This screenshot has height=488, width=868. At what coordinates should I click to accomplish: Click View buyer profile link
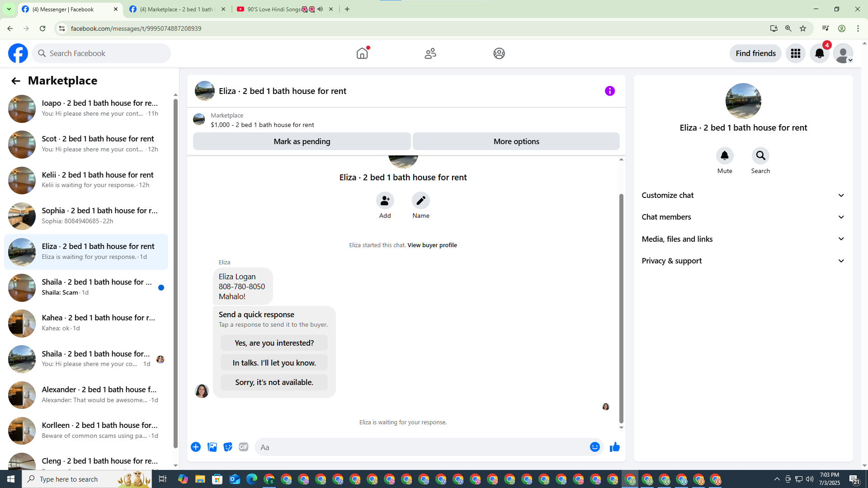(x=432, y=245)
